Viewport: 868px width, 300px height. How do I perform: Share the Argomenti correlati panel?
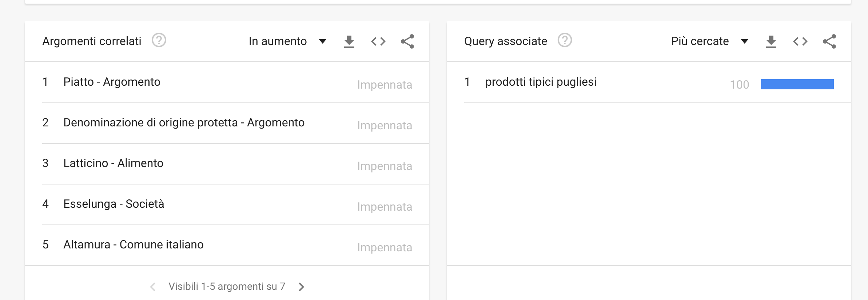tap(407, 41)
